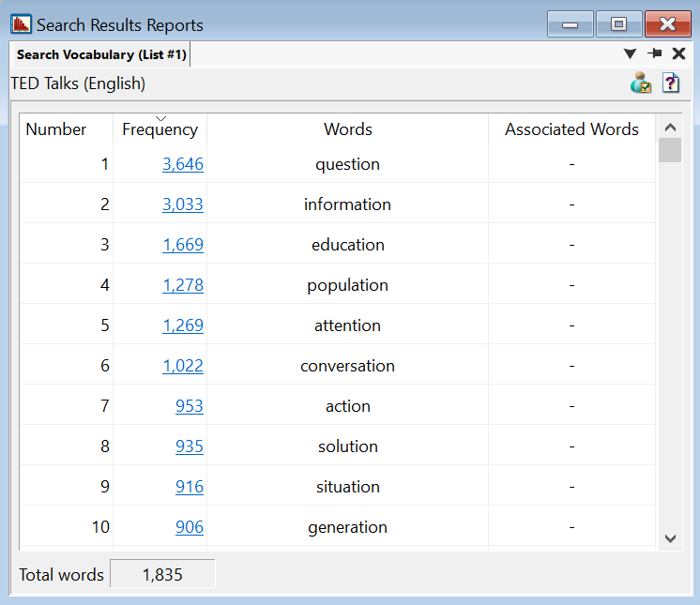Open the 953 frequency link for action
700x605 pixels.
189,406
